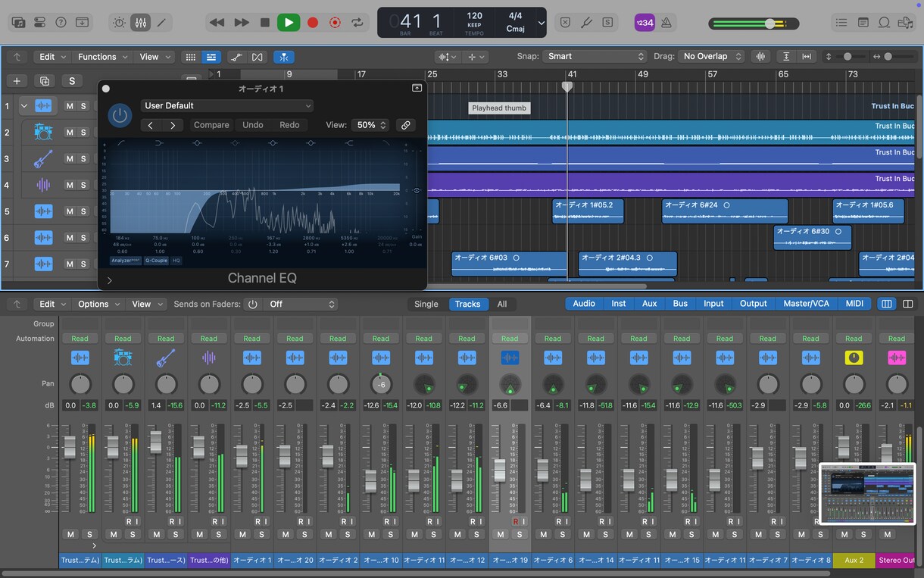Switch mixer view to All tab
Screen dimensions: 924x578
click(x=502, y=304)
